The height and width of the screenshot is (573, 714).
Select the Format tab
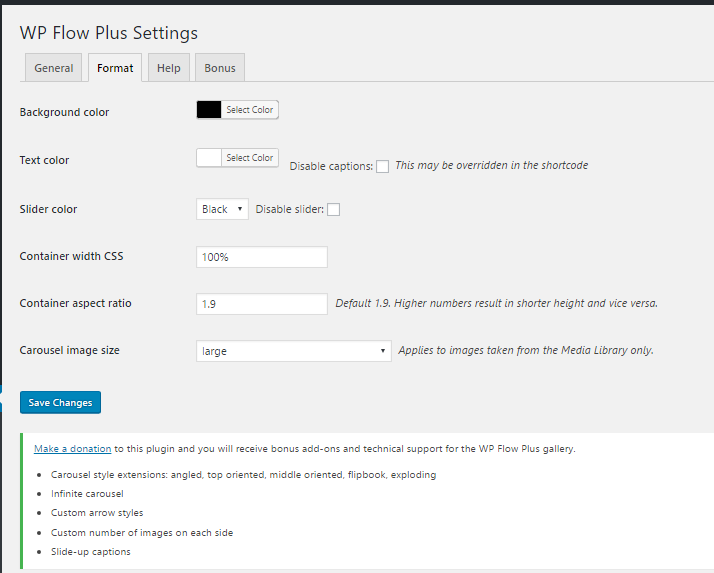click(115, 68)
